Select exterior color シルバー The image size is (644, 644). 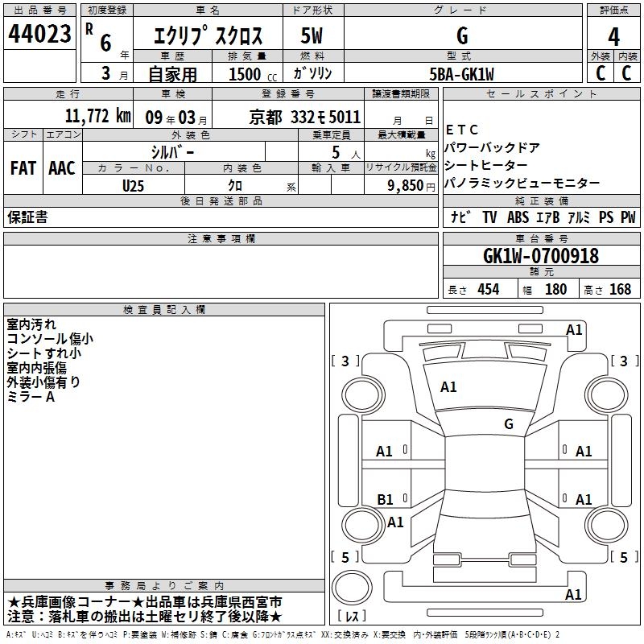tap(172, 152)
